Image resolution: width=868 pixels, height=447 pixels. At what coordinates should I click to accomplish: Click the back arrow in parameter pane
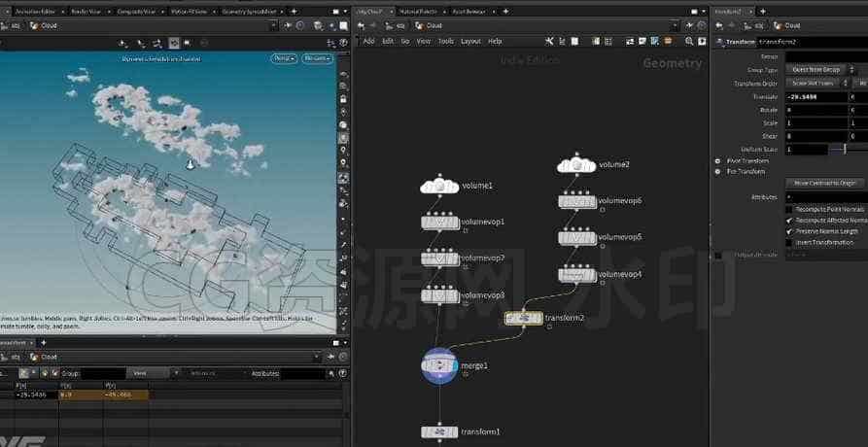(719, 25)
